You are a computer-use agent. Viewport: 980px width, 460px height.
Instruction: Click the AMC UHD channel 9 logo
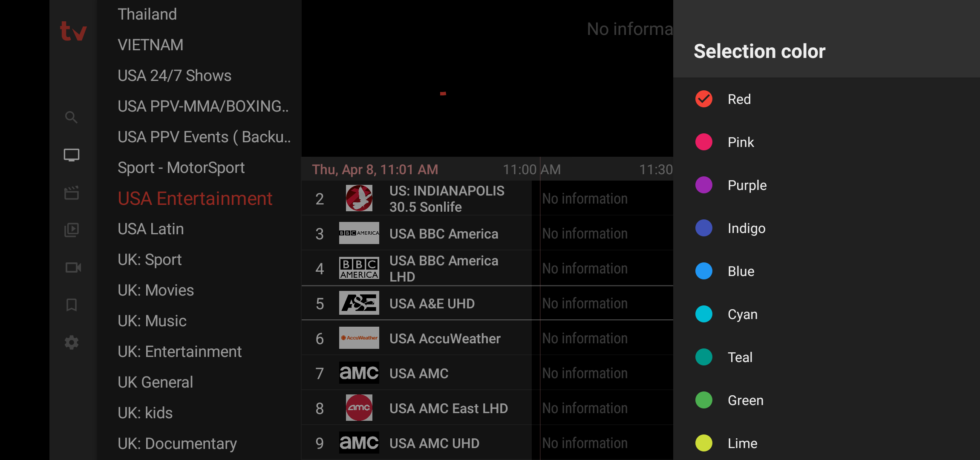point(359,443)
